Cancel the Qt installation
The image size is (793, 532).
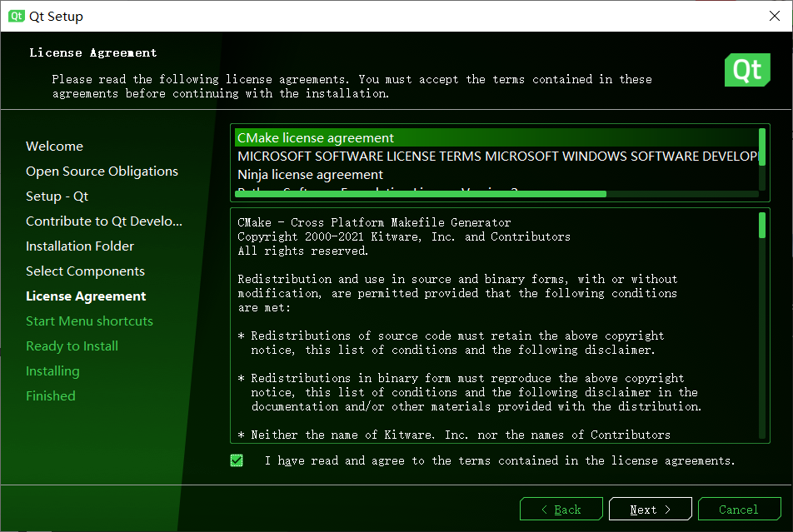(739, 510)
